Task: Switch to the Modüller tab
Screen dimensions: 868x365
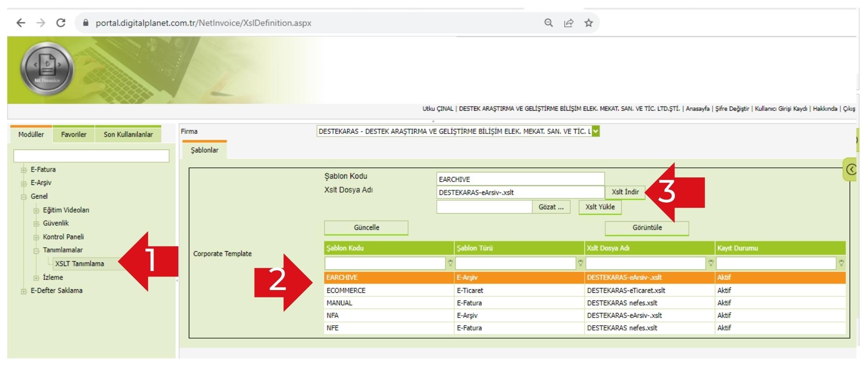Action: [x=31, y=134]
